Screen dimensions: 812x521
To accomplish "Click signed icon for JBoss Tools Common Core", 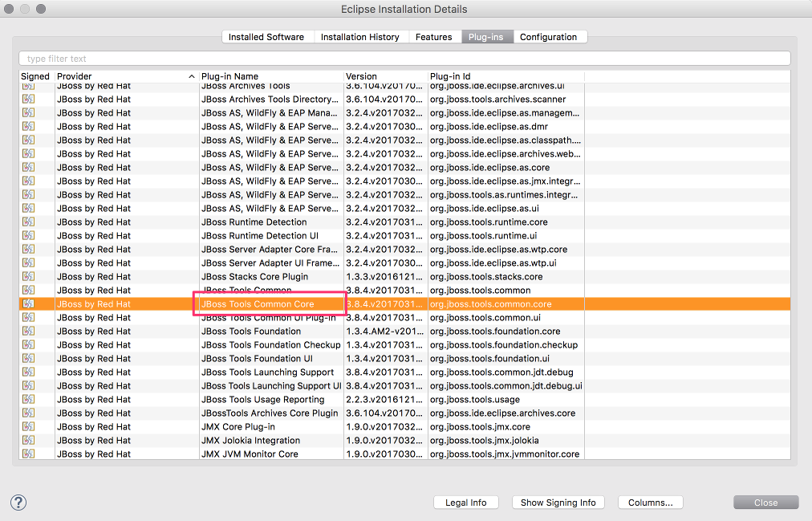I will (x=28, y=303).
